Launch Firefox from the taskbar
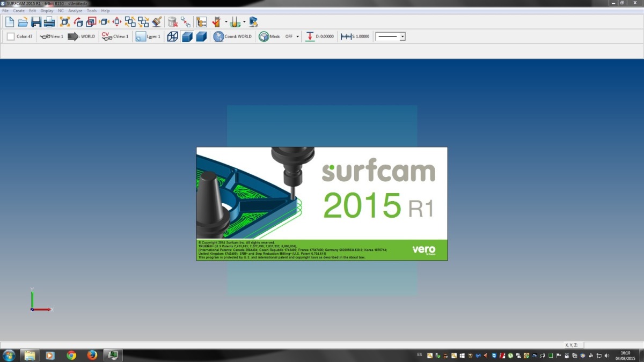Image resolution: width=644 pixels, height=362 pixels. click(x=92, y=355)
